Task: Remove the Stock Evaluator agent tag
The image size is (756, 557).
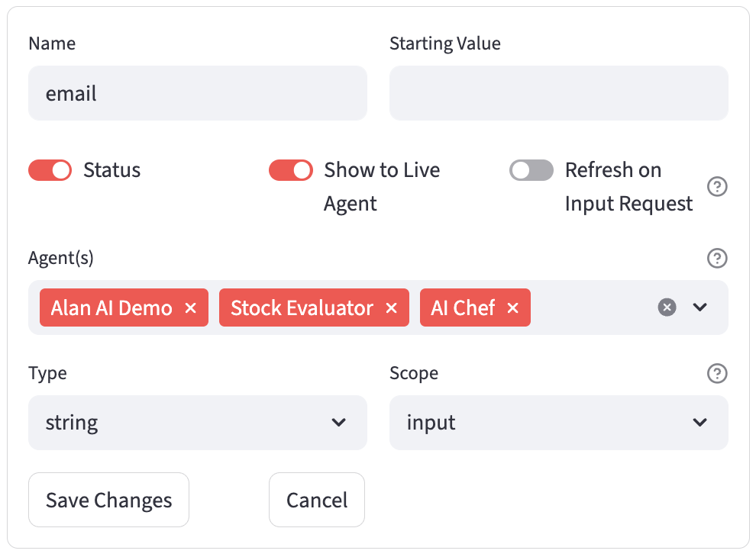Action: point(391,307)
